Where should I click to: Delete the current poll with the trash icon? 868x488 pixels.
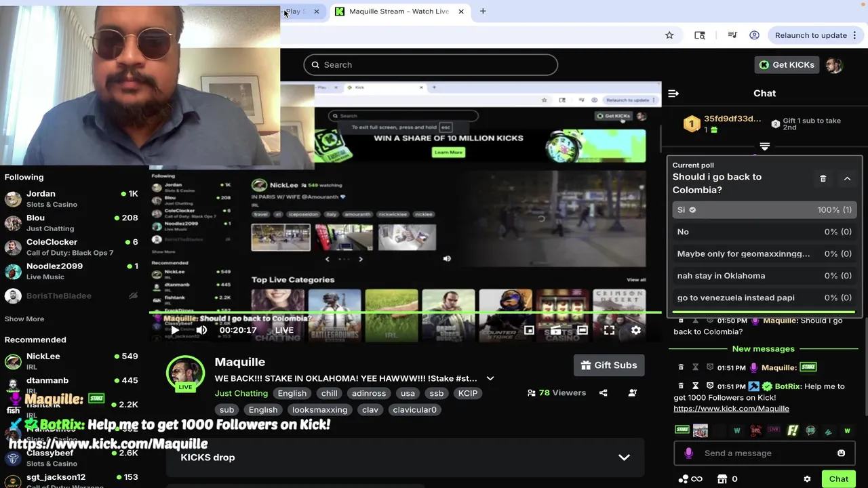tap(823, 178)
